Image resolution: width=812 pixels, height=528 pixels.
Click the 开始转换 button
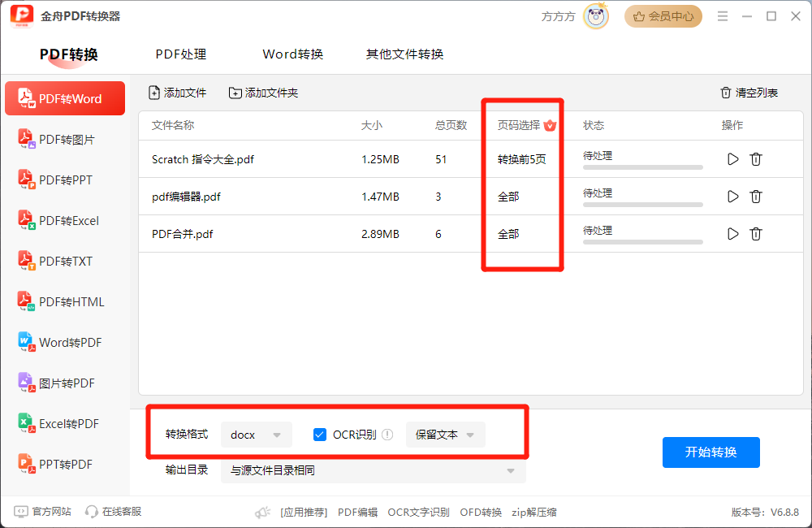pyautogui.click(x=710, y=452)
